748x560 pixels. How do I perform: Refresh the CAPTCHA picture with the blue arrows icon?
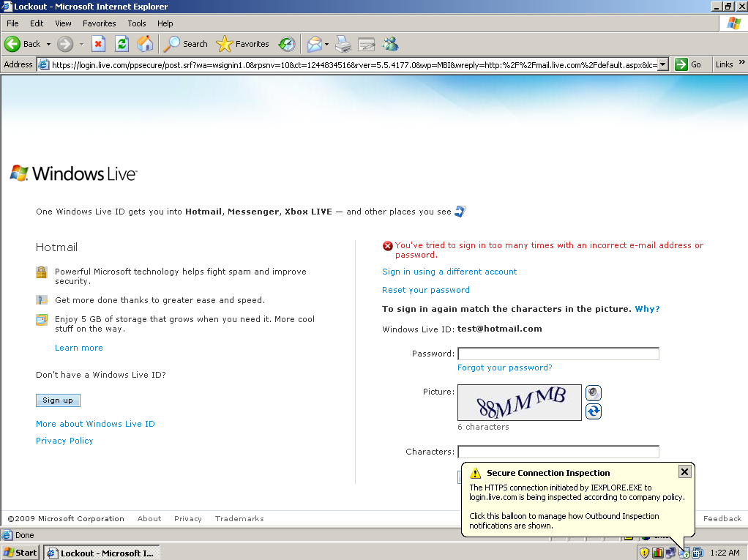(594, 411)
